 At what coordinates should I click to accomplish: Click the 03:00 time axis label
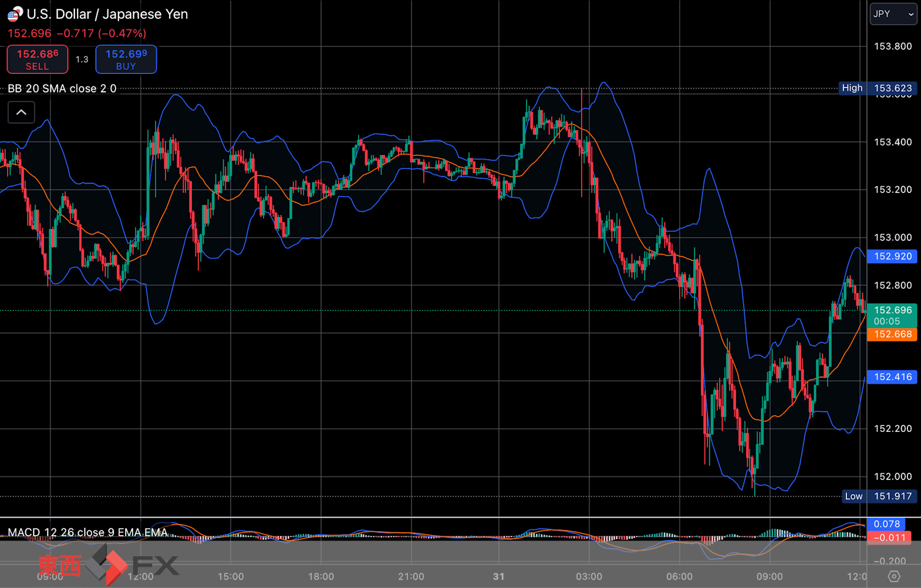[589, 576]
